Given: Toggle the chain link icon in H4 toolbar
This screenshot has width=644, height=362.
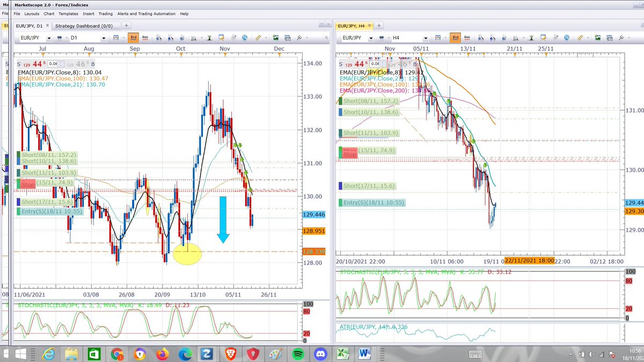Looking at the screenshot, I should [x=382, y=38].
